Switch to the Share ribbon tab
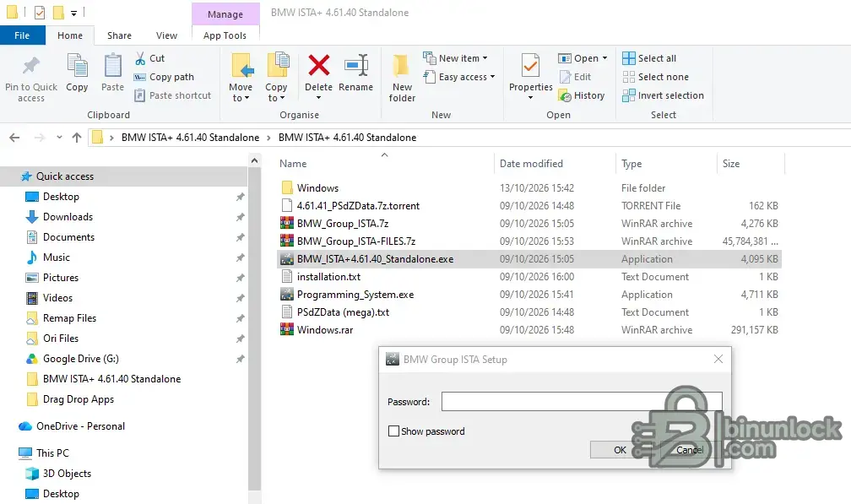 click(x=119, y=35)
